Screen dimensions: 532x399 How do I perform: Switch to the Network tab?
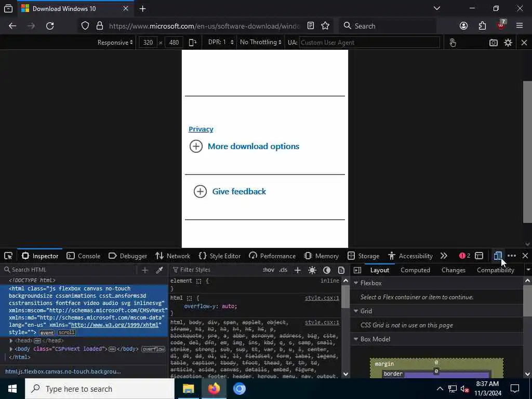pos(172,256)
